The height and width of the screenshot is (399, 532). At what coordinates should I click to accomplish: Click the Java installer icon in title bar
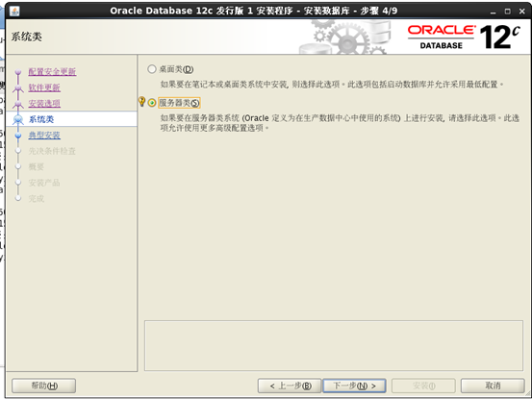coord(14,12)
